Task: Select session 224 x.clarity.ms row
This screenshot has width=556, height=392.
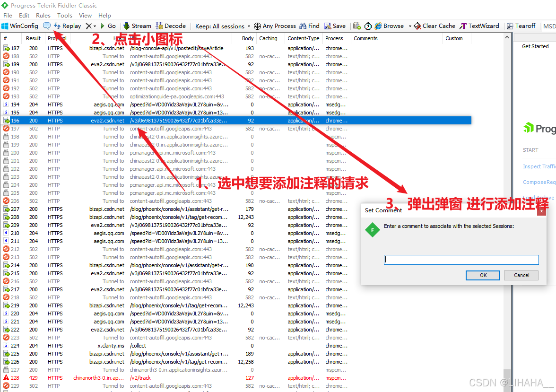Action: pos(237,346)
